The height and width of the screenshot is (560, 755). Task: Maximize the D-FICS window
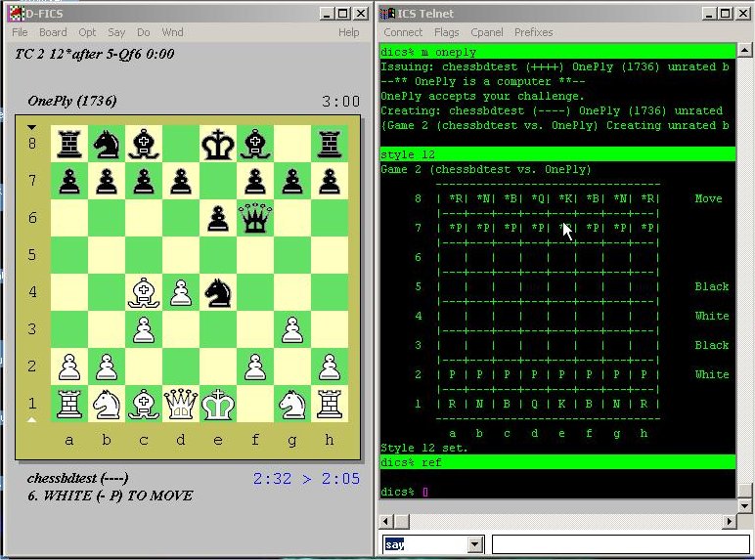[343, 14]
